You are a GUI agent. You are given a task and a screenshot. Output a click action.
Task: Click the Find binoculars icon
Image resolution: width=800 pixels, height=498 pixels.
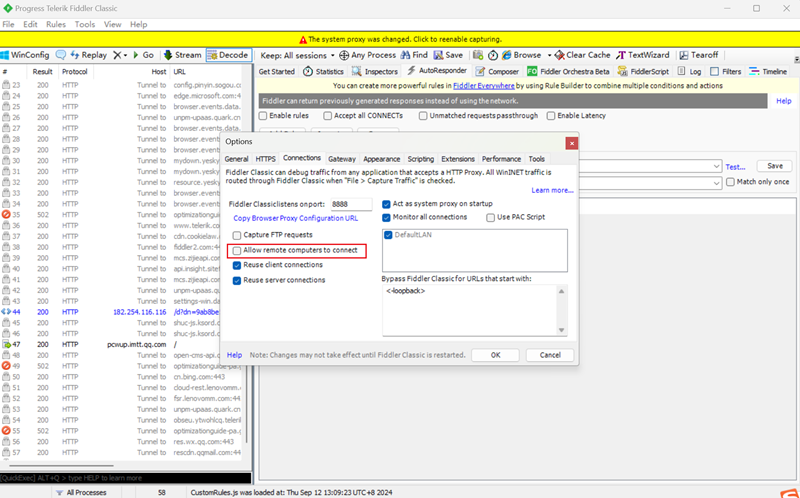pyautogui.click(x=405, y=55)
